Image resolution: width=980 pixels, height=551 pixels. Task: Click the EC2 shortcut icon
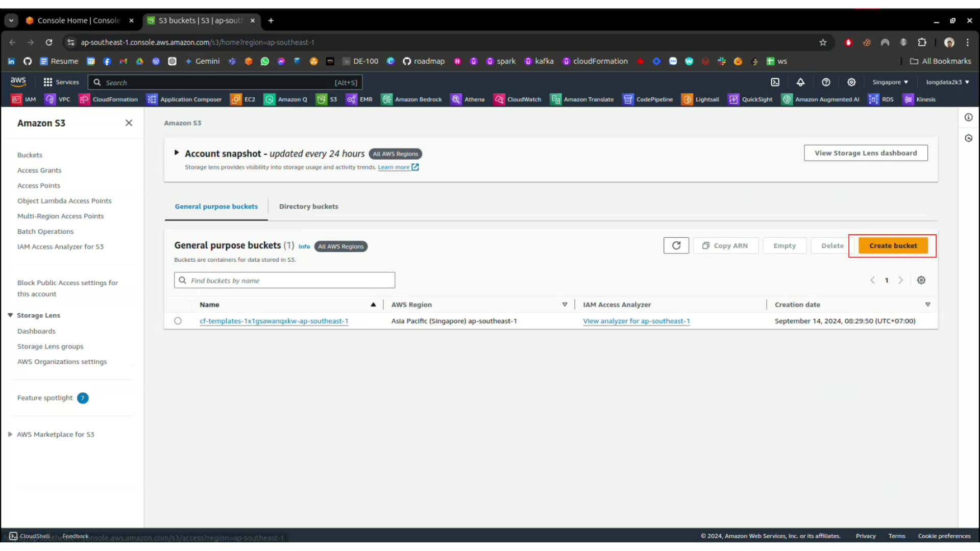tap(236, 99)
